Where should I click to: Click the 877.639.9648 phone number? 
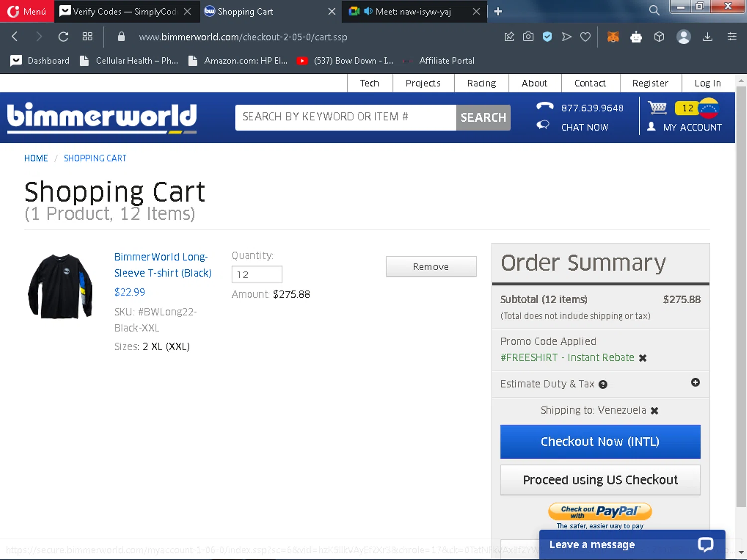click(592, 108)
